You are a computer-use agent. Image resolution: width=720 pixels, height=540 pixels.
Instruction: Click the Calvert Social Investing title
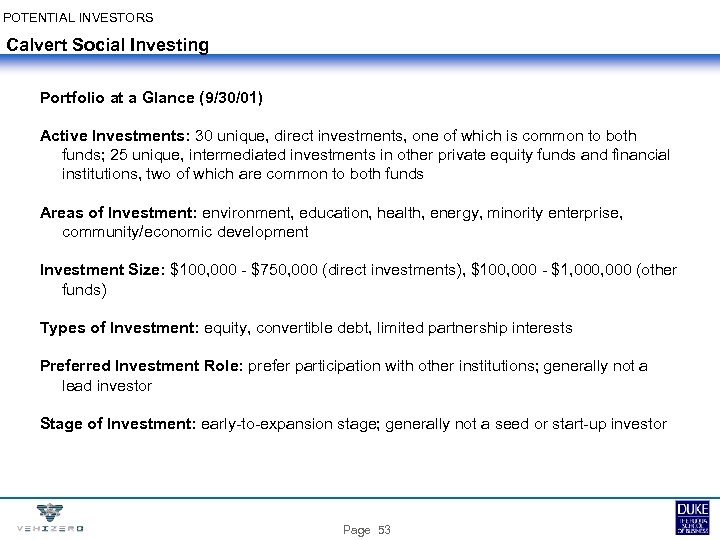(107, 45)
